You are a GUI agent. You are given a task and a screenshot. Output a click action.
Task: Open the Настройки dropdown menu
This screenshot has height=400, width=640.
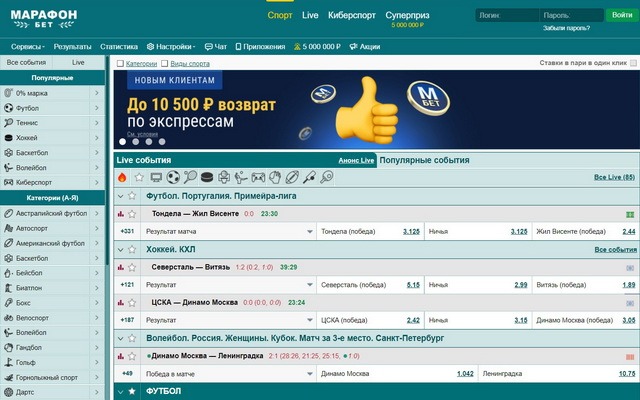click(x=171, y=47)
